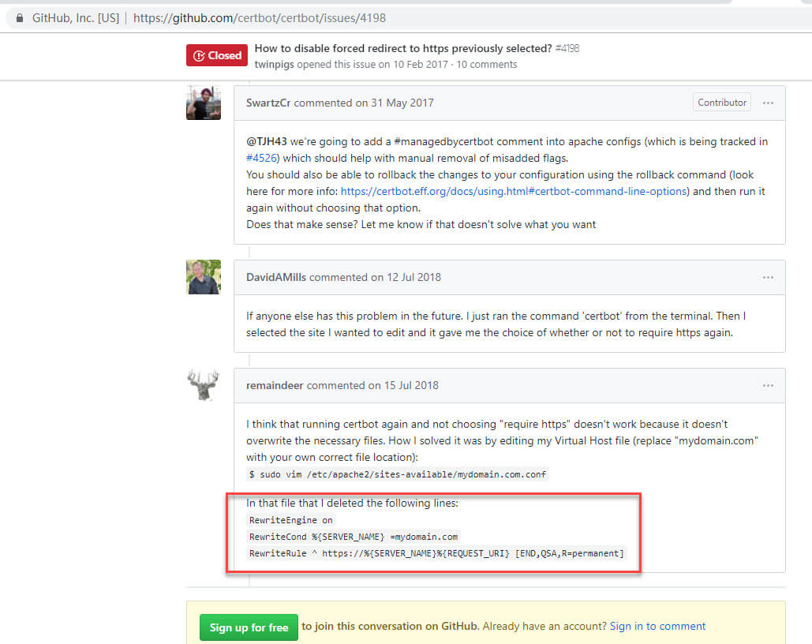Click the red Closed status badge
812x644 pixels.
click(217, 55)
